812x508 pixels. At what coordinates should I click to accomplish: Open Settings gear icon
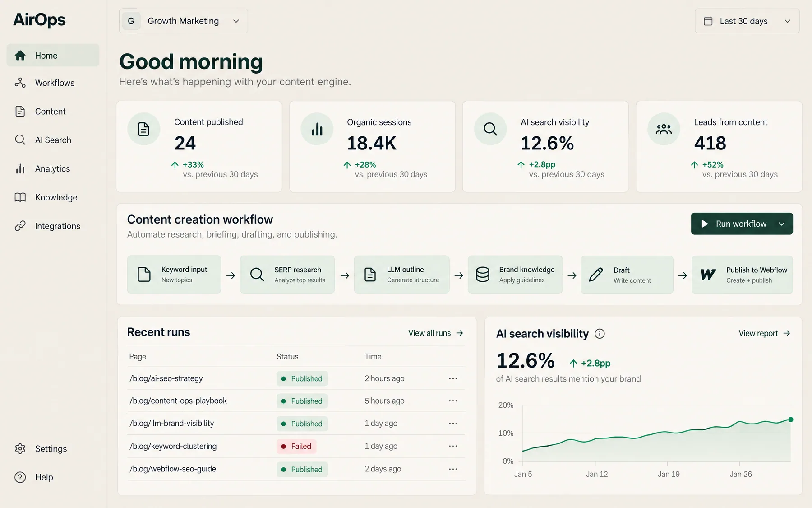[x=20, y=448]
